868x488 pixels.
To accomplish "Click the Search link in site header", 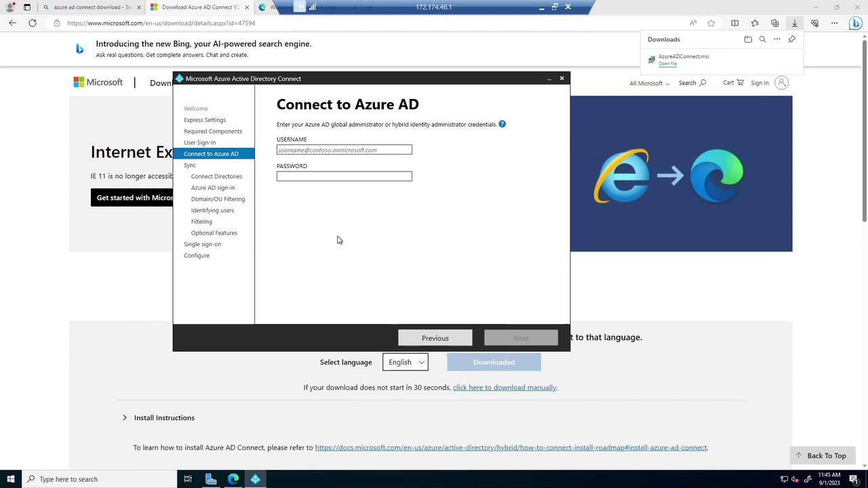I will (x=692, y=83).
